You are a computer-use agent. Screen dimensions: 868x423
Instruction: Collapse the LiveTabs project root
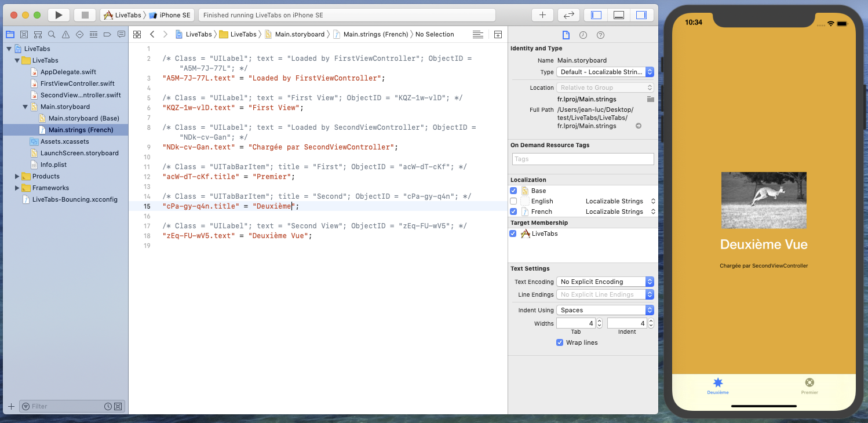(9, 49)
